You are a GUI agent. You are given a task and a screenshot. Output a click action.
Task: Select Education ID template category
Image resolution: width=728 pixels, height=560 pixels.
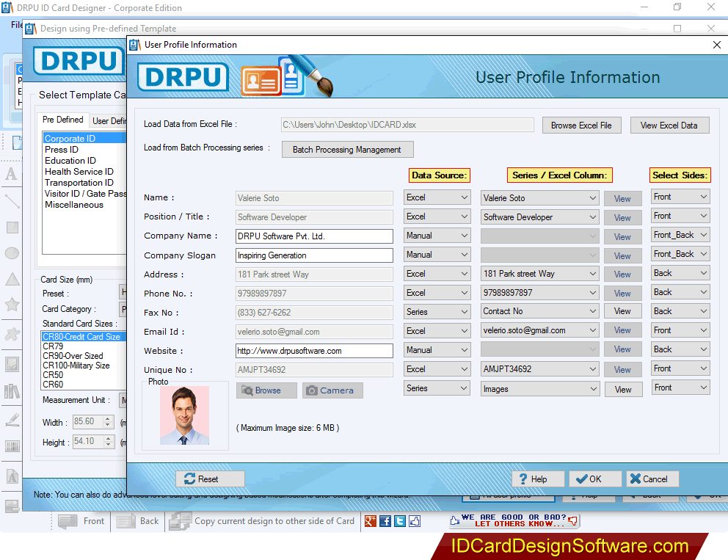point(70,160)
